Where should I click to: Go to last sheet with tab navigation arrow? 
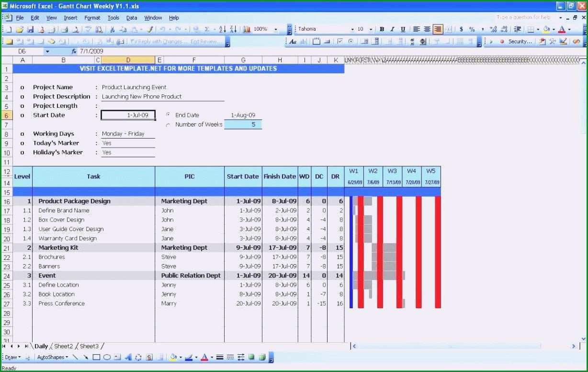pos(26,346)
